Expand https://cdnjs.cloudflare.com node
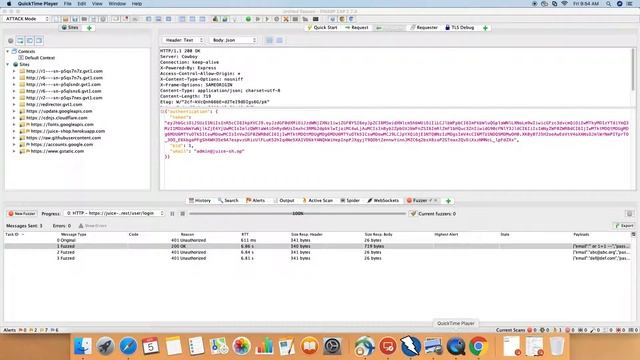The image size is (640, 360). point(14,118)
